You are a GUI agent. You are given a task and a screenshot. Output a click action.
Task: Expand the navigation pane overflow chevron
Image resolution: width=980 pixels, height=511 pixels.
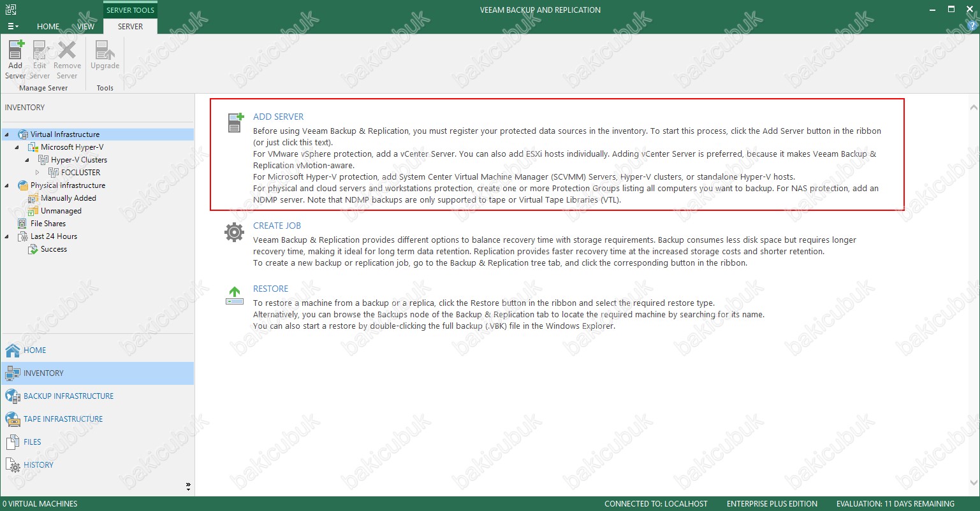point(188,486)
